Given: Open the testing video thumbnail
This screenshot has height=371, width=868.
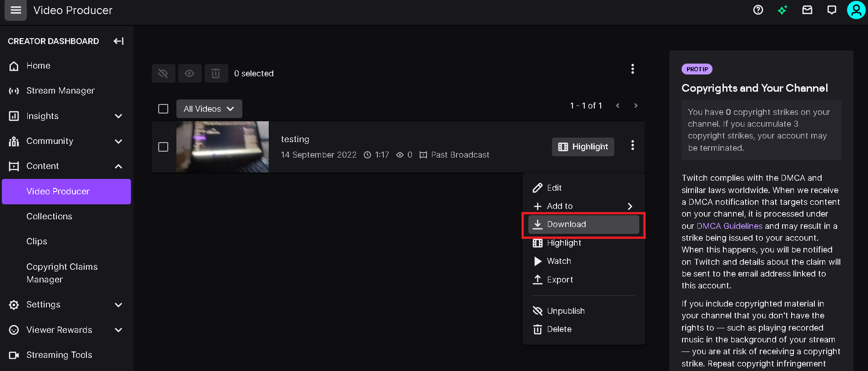Looking at the screenshot, I should [222, 147].
